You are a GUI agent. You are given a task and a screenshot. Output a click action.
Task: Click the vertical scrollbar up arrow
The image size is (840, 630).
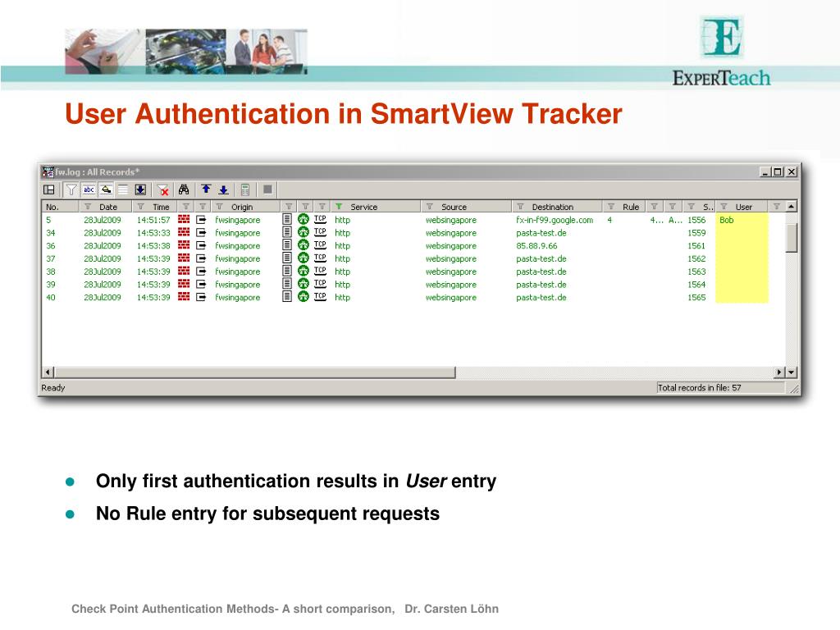tap(792, 206)
